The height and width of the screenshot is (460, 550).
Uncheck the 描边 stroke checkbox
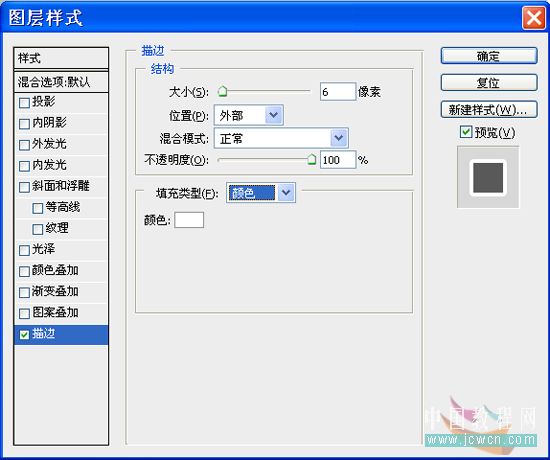coord(24,335)
